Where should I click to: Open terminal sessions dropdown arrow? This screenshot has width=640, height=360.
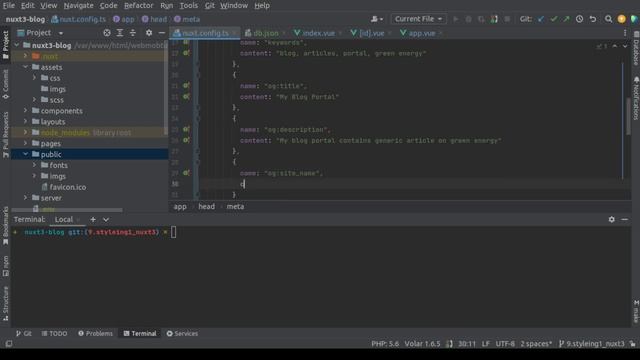click(x=106, y=220)
